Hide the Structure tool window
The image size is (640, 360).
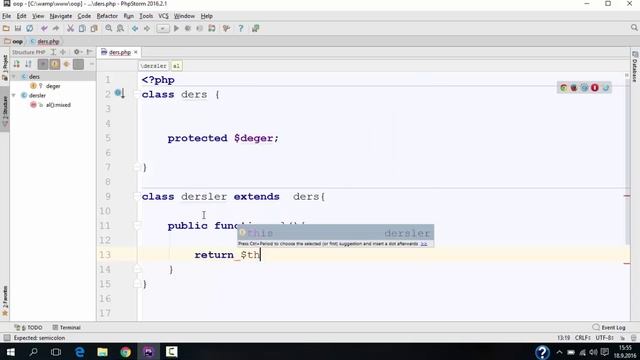click(90, 52)
